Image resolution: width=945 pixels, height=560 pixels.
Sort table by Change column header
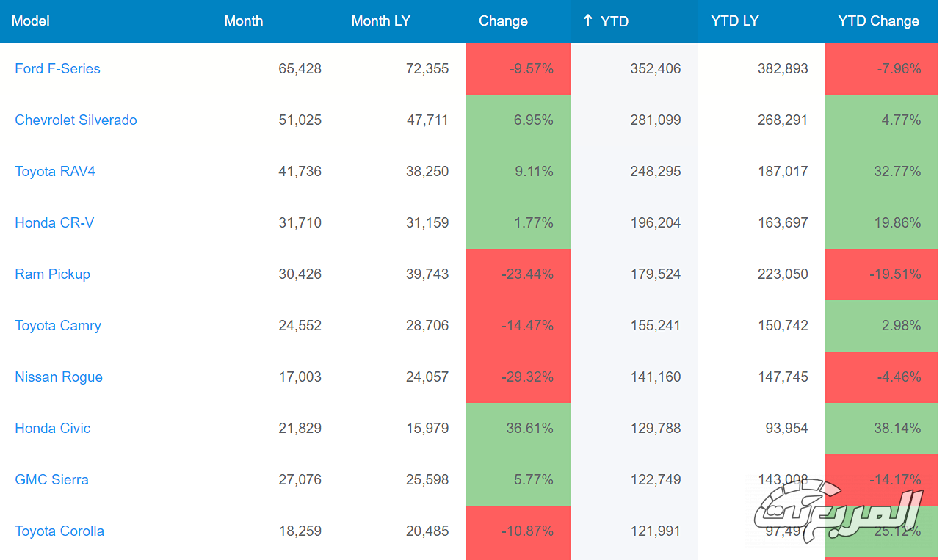[503, 21]
